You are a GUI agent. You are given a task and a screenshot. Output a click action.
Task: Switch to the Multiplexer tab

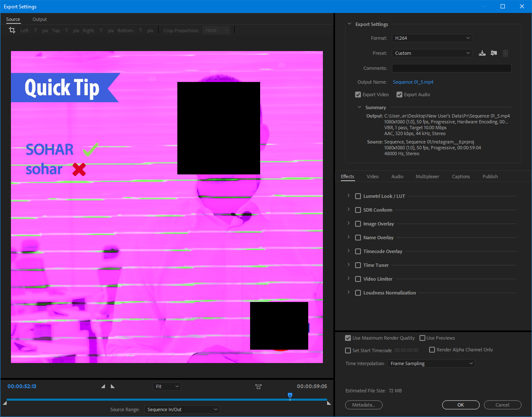pyautogui.click(x=427, y=177)
